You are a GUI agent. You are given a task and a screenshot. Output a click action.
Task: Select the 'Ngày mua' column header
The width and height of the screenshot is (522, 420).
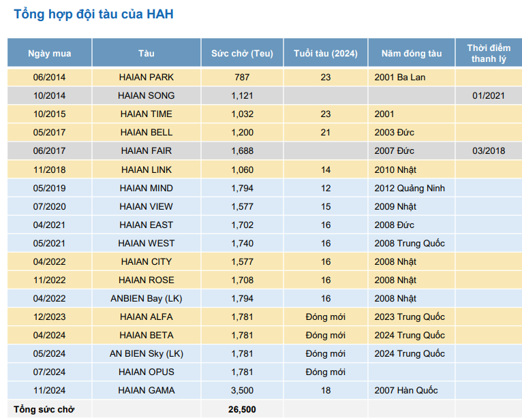point(50,53)
